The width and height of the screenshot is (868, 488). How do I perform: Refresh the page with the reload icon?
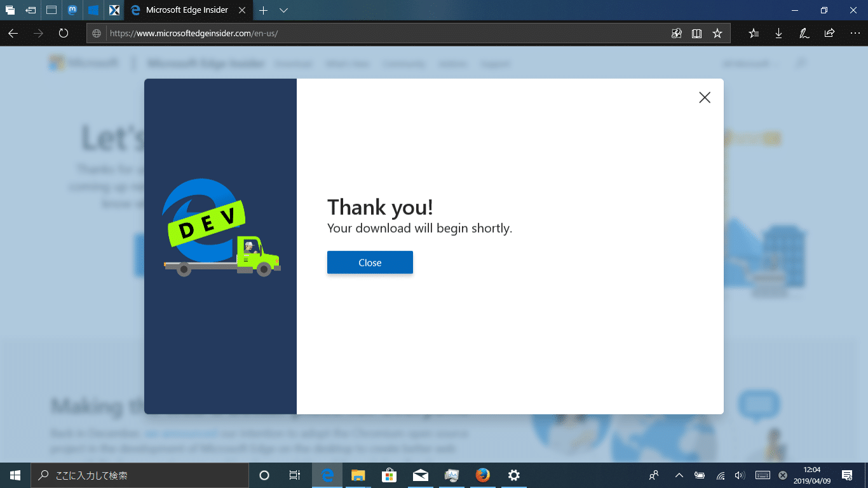click(63, 34)
